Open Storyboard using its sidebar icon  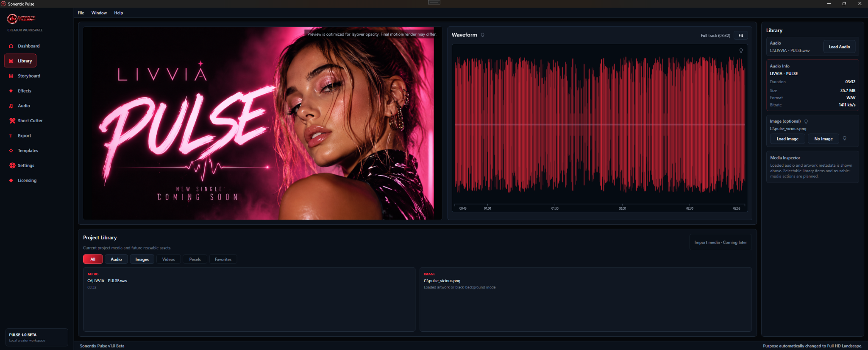point(11,76)
